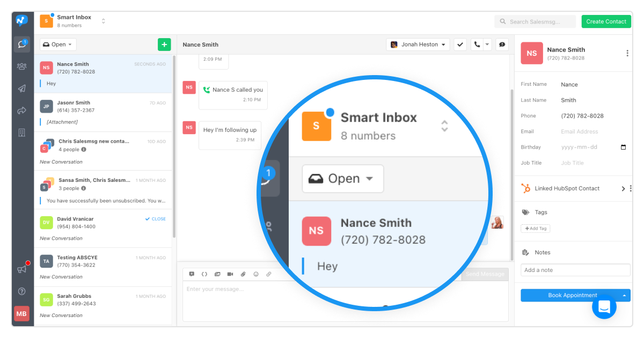Click the Search Salesmsg field
Image resolution: width=644 pixels, height=338 pixels.
[536, 21]
